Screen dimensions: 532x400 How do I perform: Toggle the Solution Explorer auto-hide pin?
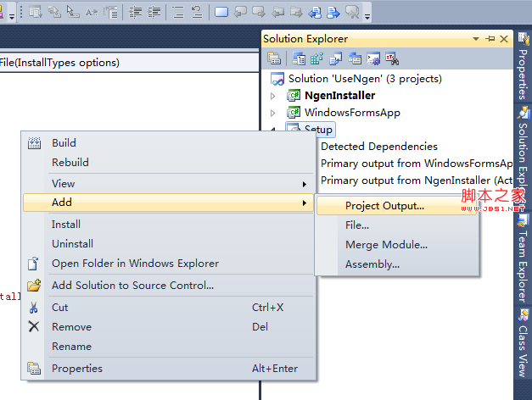coord(490,39)
